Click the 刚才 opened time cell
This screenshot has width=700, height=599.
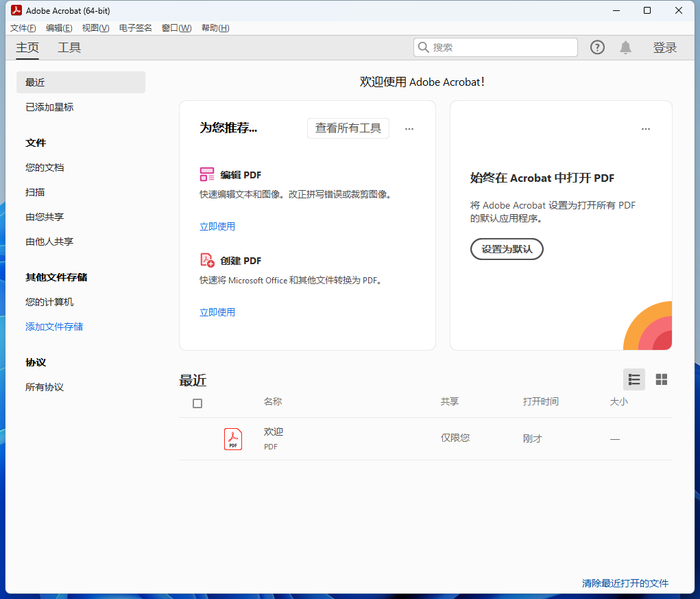(x=532, y=438)
